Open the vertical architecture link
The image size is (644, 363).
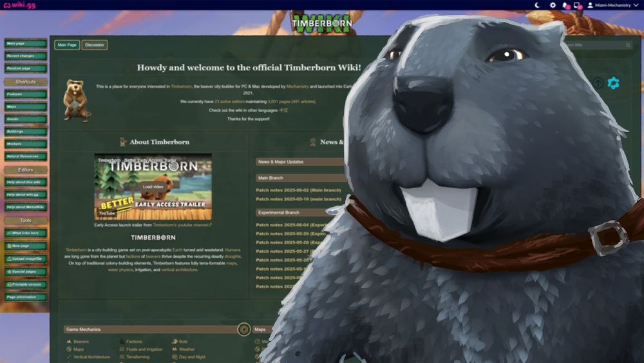coord(179,270)
